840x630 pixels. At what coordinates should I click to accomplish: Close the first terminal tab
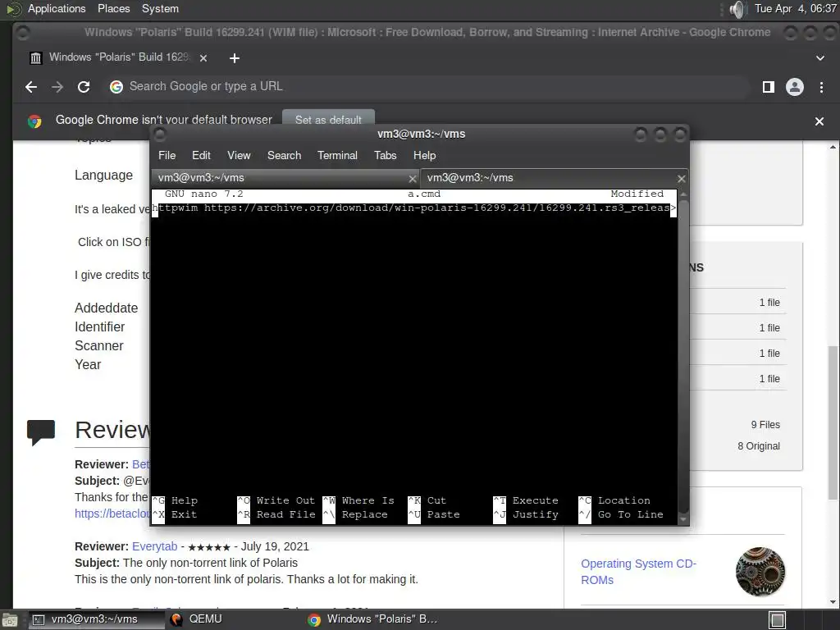[x=413, y=179]
